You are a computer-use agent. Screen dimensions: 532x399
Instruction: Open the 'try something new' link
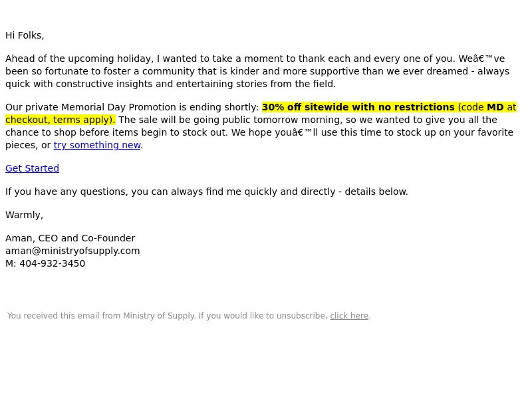pos(97,145)
